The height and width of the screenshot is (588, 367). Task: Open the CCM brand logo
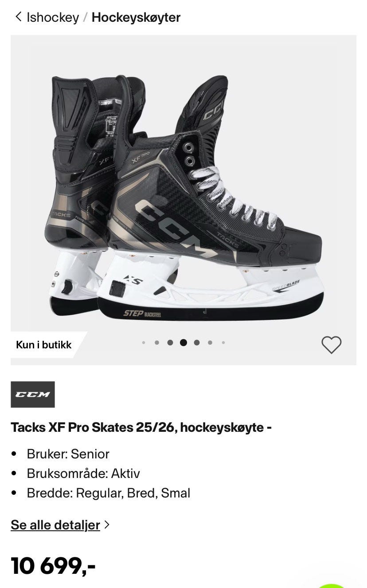tap(33, 395)
